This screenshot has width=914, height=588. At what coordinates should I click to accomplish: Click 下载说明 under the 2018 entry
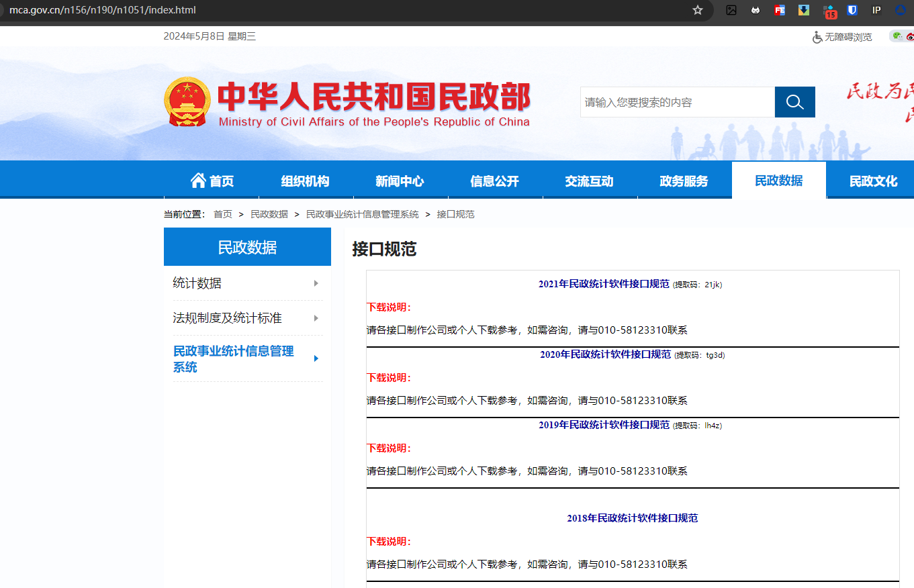point(389,542)
